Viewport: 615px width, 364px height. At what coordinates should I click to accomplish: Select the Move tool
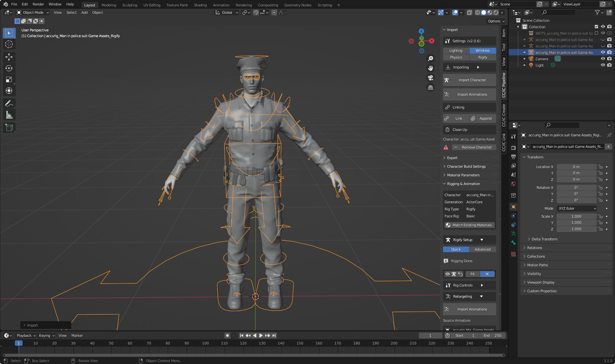click(9, 57)
